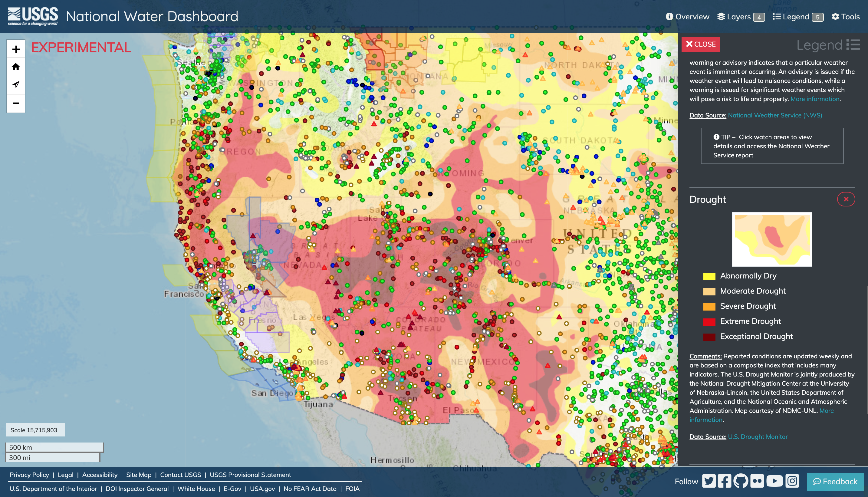Locate my position with the arrow icon
The height and width of the screenshot is (497, 868).
(16, 85)
